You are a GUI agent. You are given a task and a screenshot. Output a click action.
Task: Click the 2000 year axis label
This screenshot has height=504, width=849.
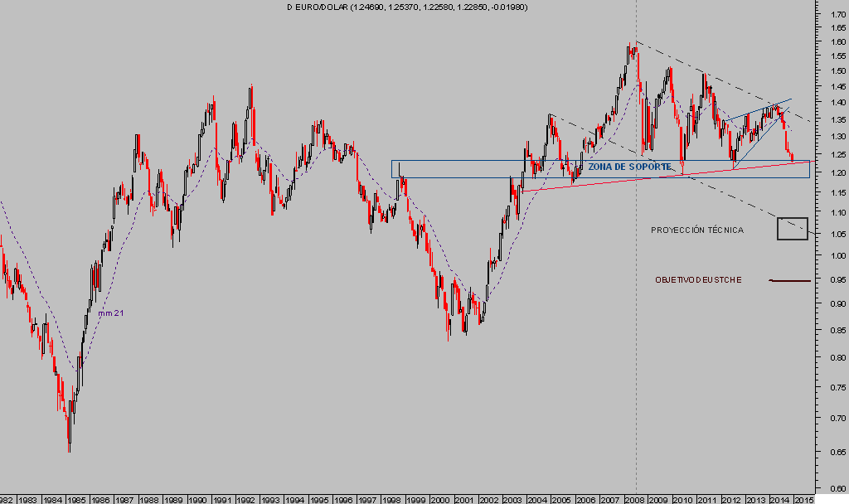pos(441,500)
